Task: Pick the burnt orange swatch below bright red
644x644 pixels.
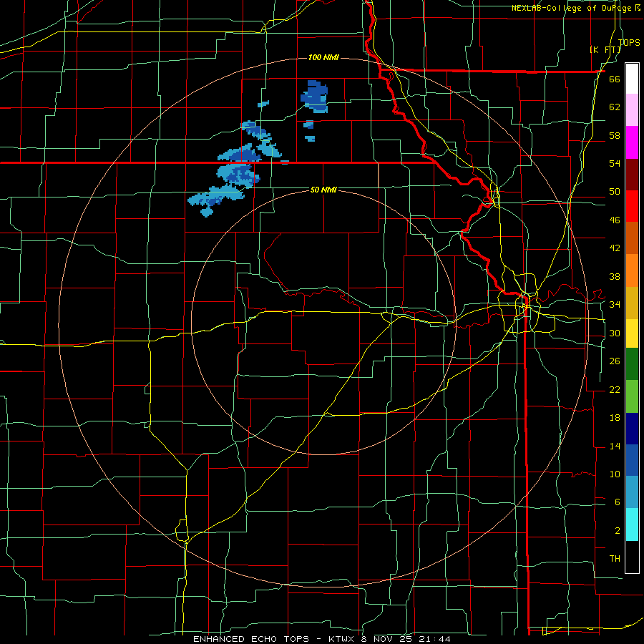Action: [x=632, y=238]
